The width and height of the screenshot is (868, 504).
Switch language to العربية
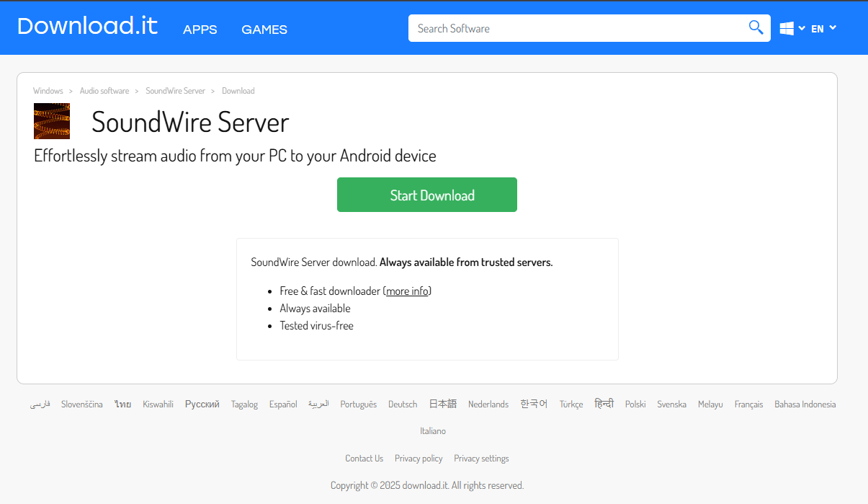point(318,404)
